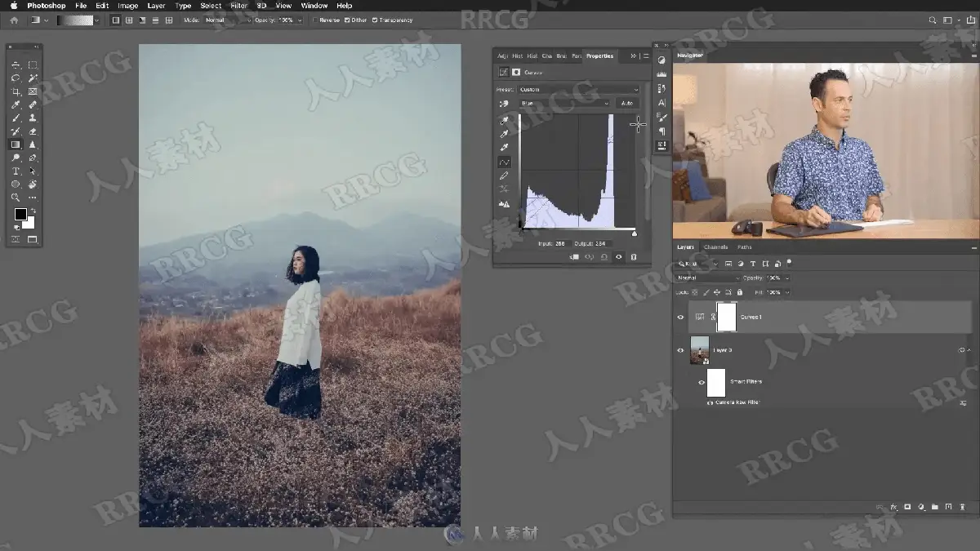The image size is (980, 551).
Task: Switch to the Paths tab
Action: click(745, 247)
